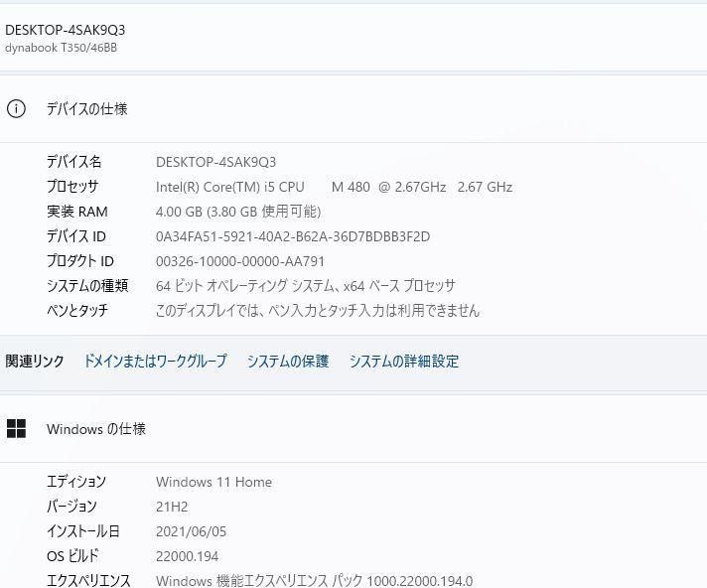Click the プロダクト ID label
Viewport: 707px width, 588px height.
coord(80,260)
